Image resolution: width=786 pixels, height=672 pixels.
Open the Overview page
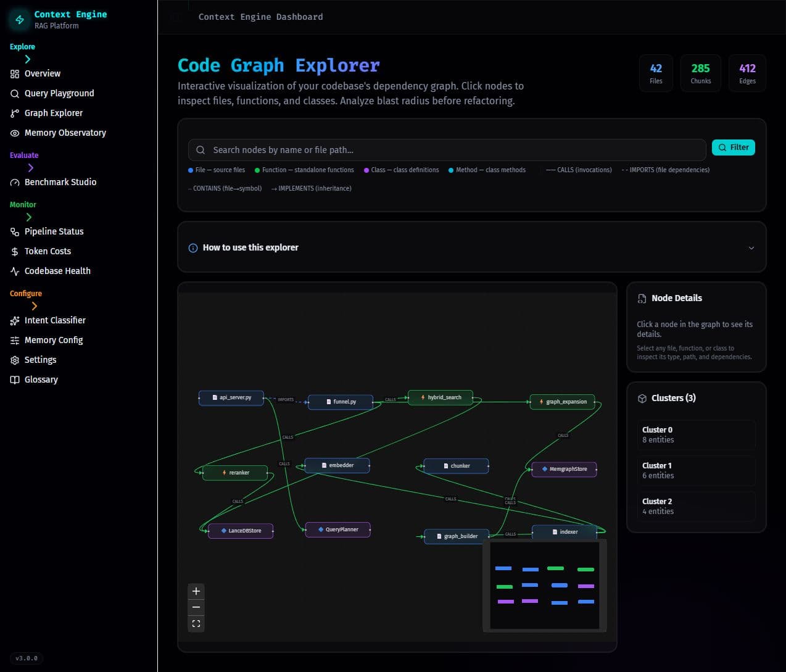pos(42,73)
